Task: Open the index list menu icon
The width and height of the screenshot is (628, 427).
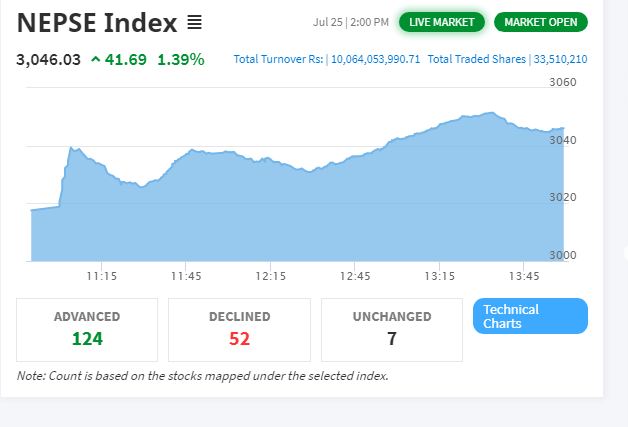Action: point(195,22)
